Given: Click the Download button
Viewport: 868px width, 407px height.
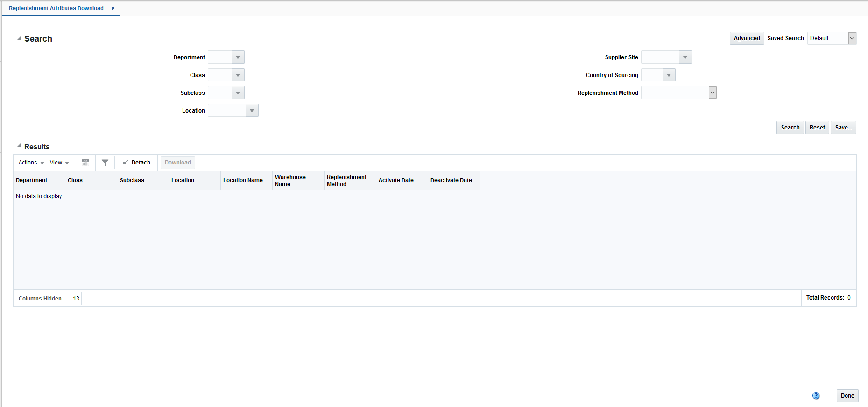Looking at the screenshot, I should [178, 163].
